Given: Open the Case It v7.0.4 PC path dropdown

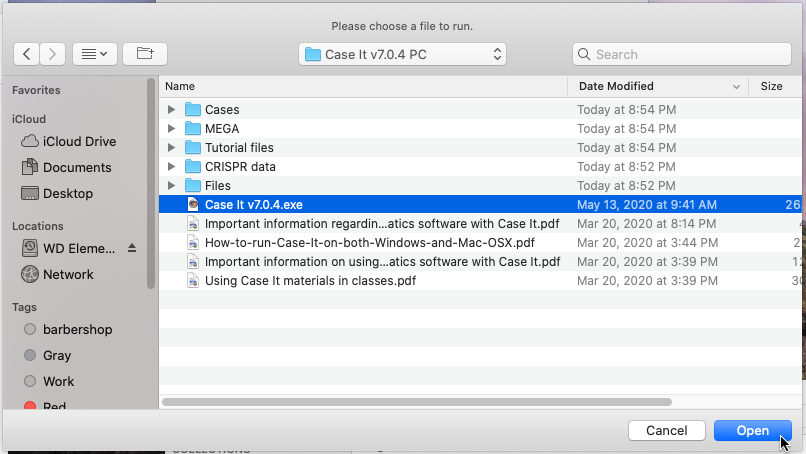Looking at the screenshot, I should [x=402, y=55].
